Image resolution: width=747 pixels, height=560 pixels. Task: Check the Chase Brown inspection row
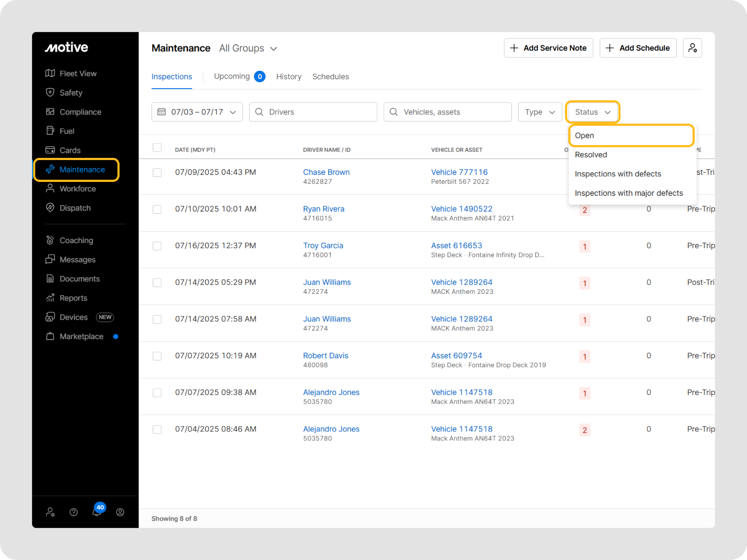(157, 172)
